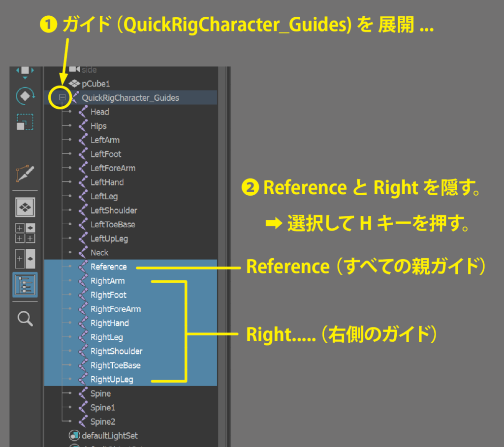Activate the Quad Draw pen tool icon
This screenshot has width=504, height=447.
(x=25, y=175)
